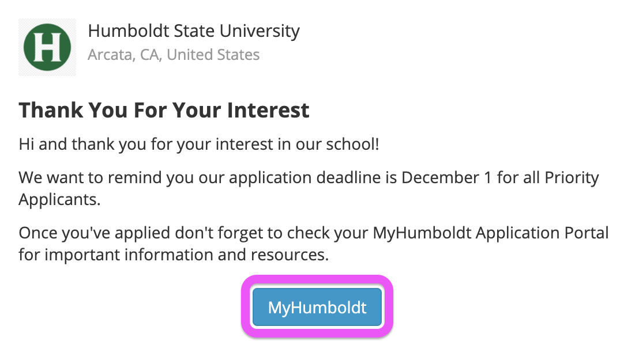Click the word Applicants in the reminder
Viewport: 639px width, 364px height.
59,199
